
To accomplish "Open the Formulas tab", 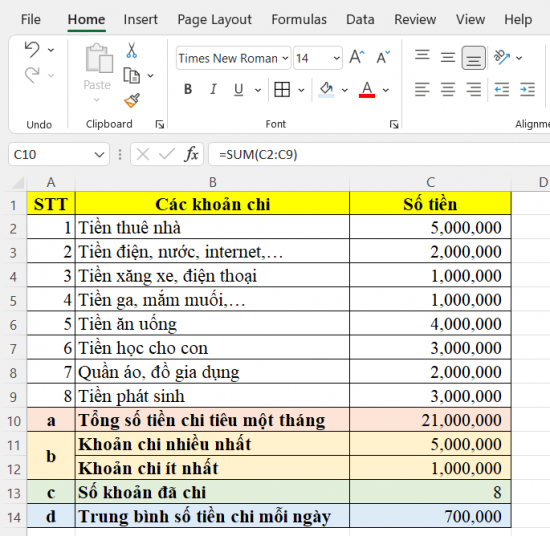I will 299,19.
